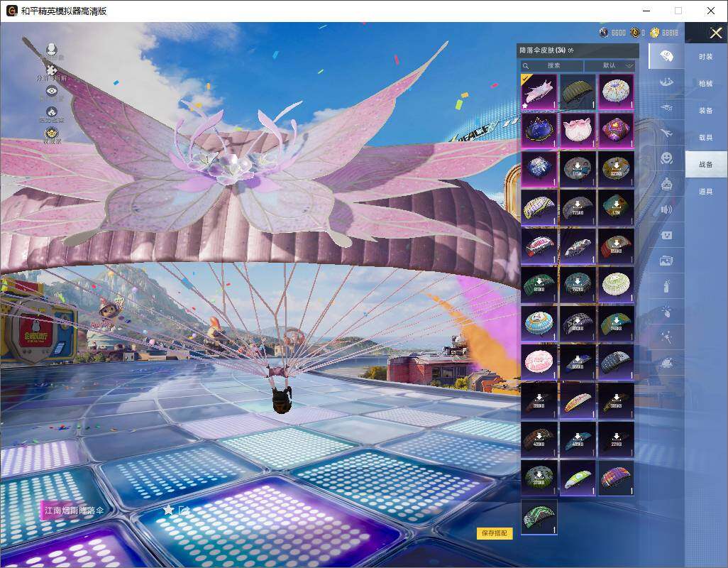Select the white confetti round parachute thumbnail
Screen dimensions: 728x568
pos(616,92)
